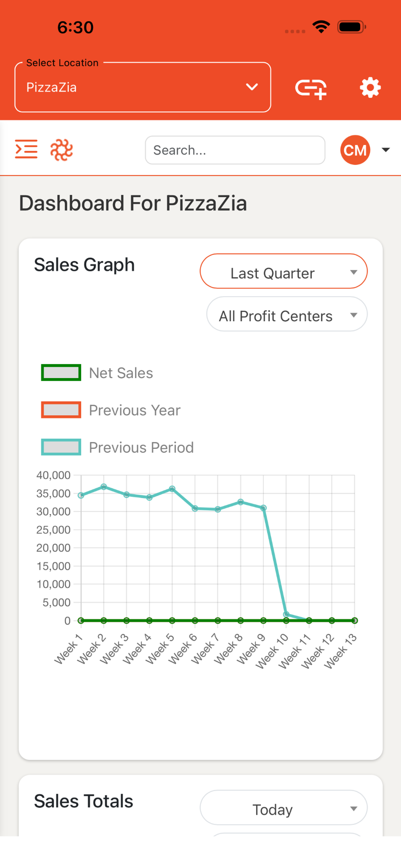Viewport: 401px width, 868px height.
Task: Open the Today dropdown in Sales Totals
Action: 284,808
